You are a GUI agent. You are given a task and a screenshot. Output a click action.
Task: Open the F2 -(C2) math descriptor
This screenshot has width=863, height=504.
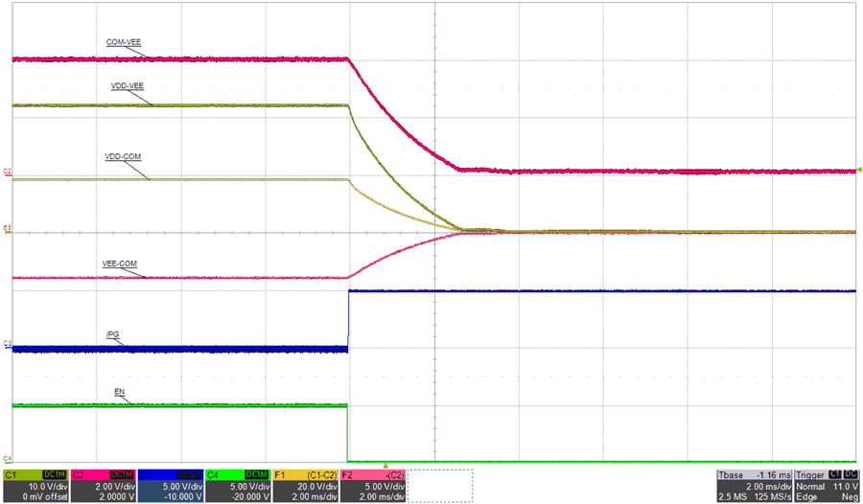373,486
